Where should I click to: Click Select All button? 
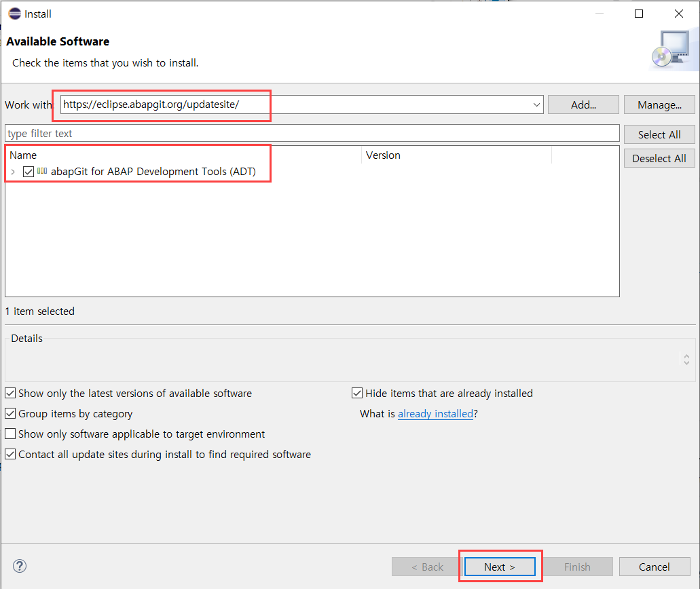[x=659, y=134]
